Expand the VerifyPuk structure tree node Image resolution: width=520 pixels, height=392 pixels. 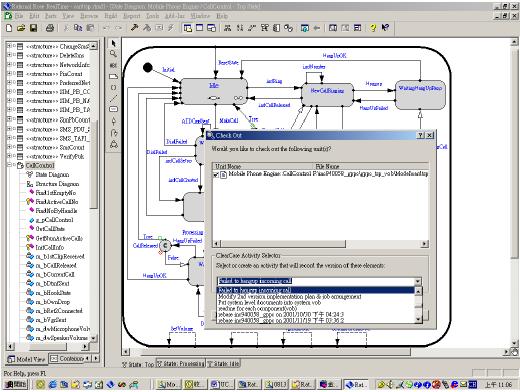(9, 156)
